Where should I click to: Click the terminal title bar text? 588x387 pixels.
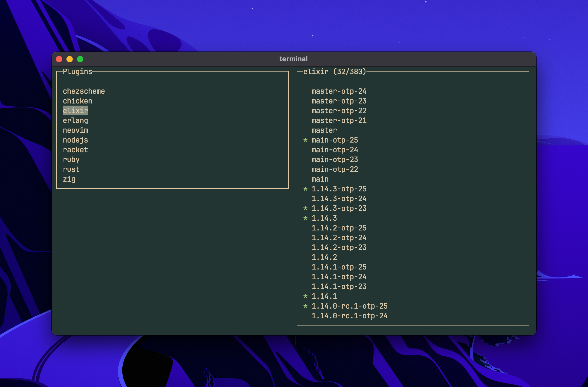pos(293,59)
